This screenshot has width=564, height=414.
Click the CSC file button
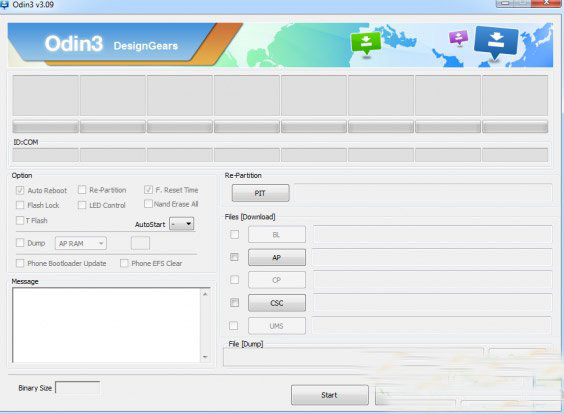pyautogui.click(x=277, y=303)
